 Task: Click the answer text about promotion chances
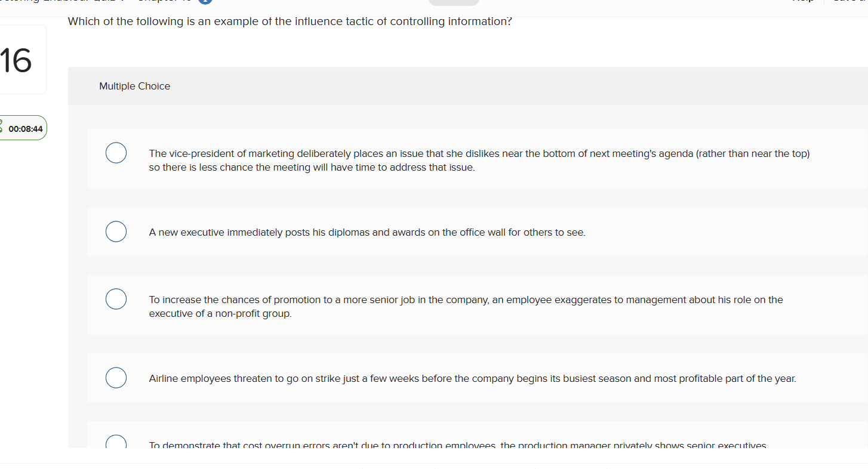pos(466,307)
